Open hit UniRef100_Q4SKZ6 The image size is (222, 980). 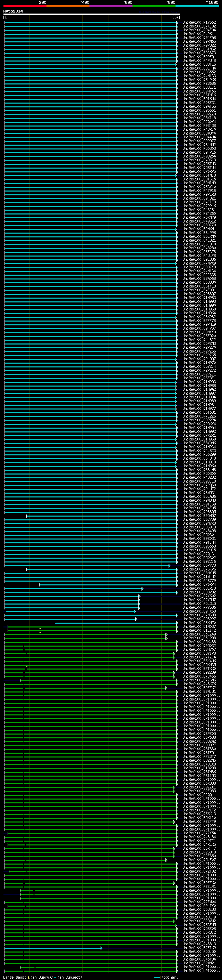[x=199, y=684]
